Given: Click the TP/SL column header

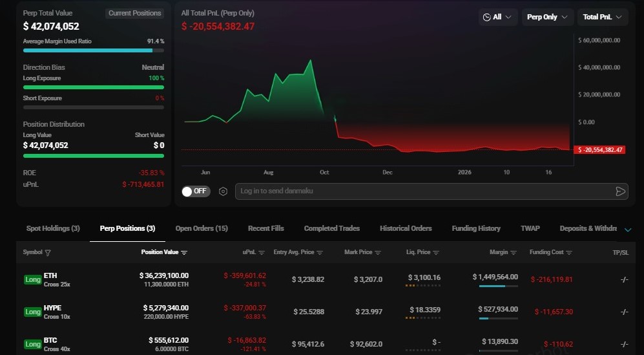Looking at the screenshot, I should click(x=621, y=253).
